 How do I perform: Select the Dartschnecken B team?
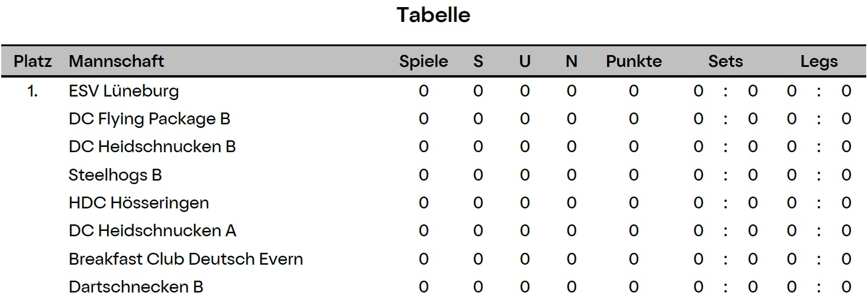136,287
